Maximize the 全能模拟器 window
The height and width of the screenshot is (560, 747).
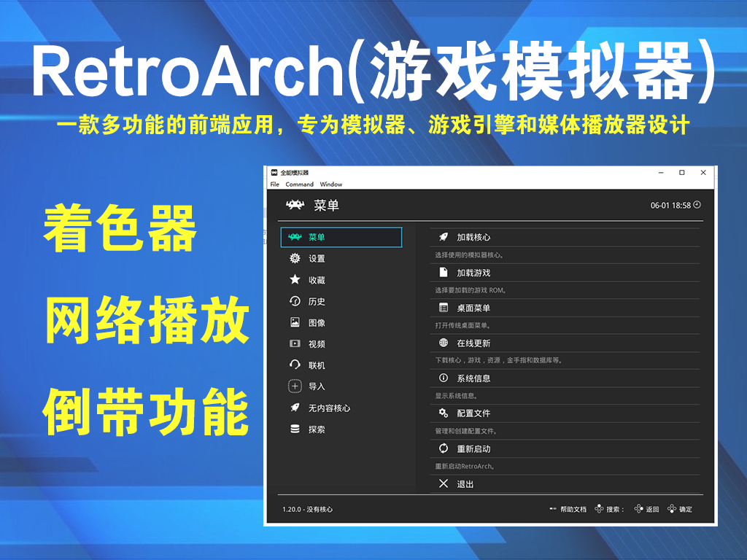[x=682, y=172]
